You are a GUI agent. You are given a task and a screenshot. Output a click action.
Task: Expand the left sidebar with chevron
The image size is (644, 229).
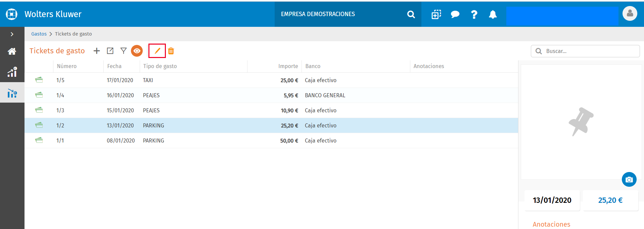pos(12,34)
